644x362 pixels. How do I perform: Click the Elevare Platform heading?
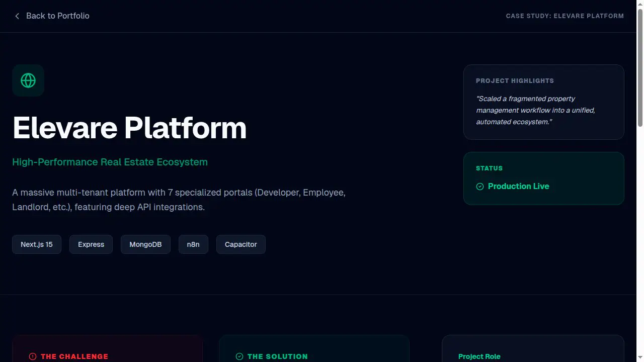coord(129,128)
